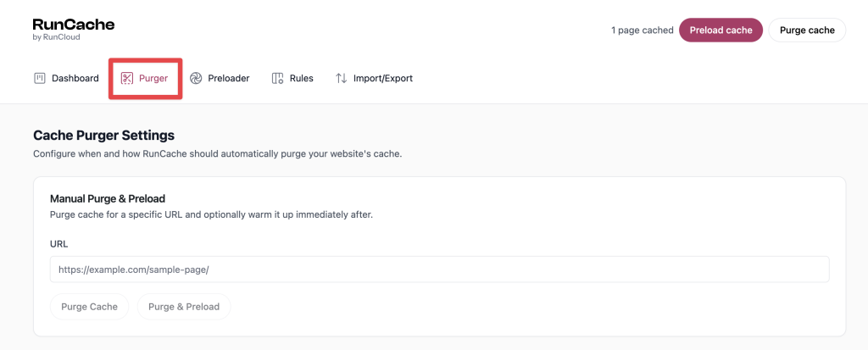Viewport: 868px width, 350px height.
Task: Click the Purge Cache button under URL
Action: coord(89,306)
